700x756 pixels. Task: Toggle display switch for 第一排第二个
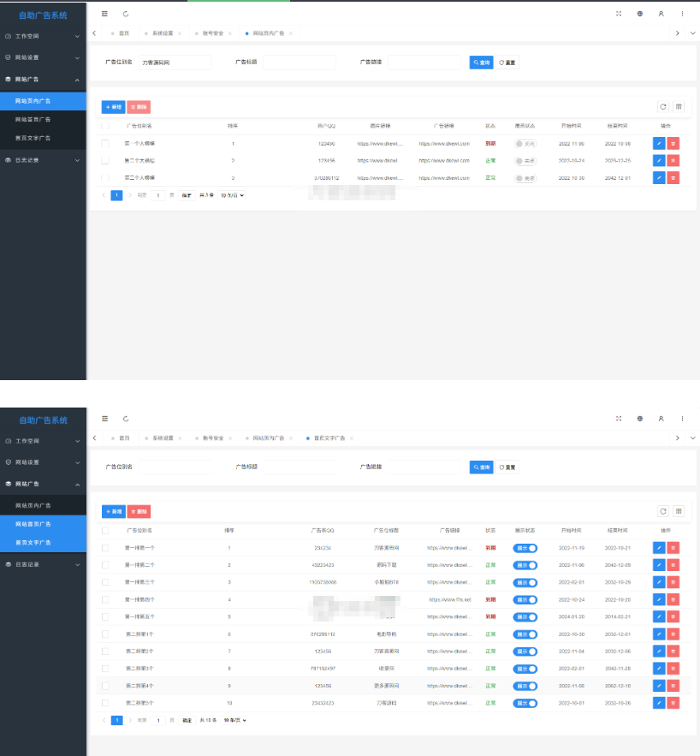pos(525,565)
